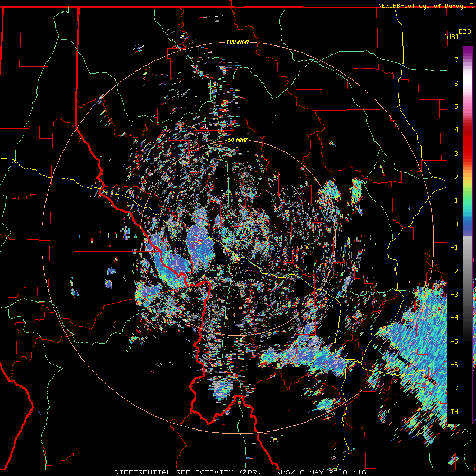Click the 6 MAY 25 date stamp
The width and height of the screenshot is (476, 476).
[x=320, y=472]
